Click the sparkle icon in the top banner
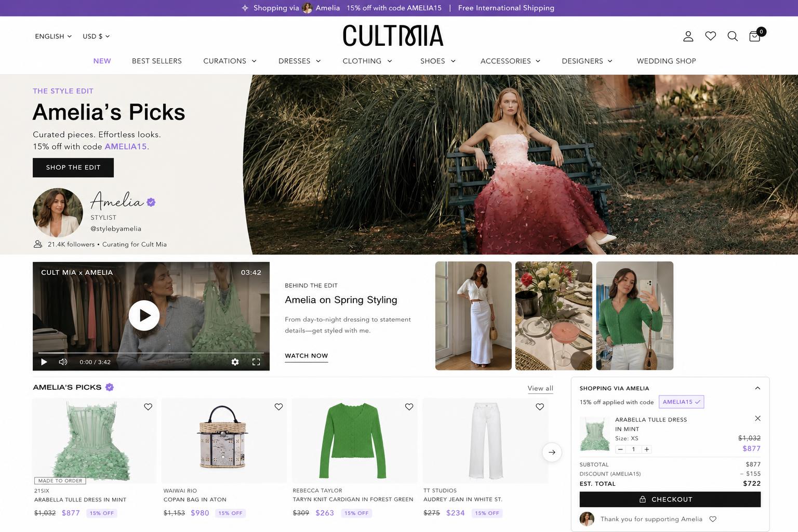This screenshot has width=798, height=532. (245, 8)
